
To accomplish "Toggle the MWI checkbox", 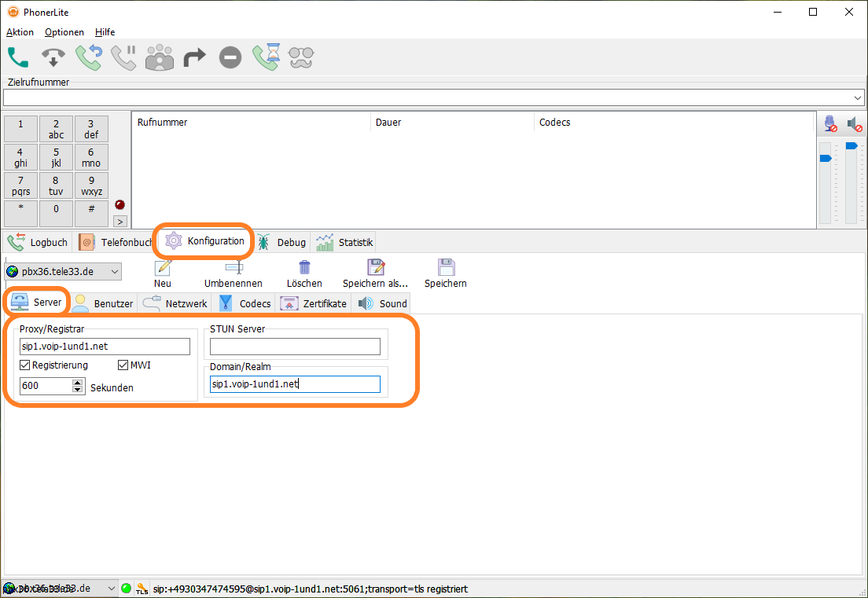I will pos(123,365).
